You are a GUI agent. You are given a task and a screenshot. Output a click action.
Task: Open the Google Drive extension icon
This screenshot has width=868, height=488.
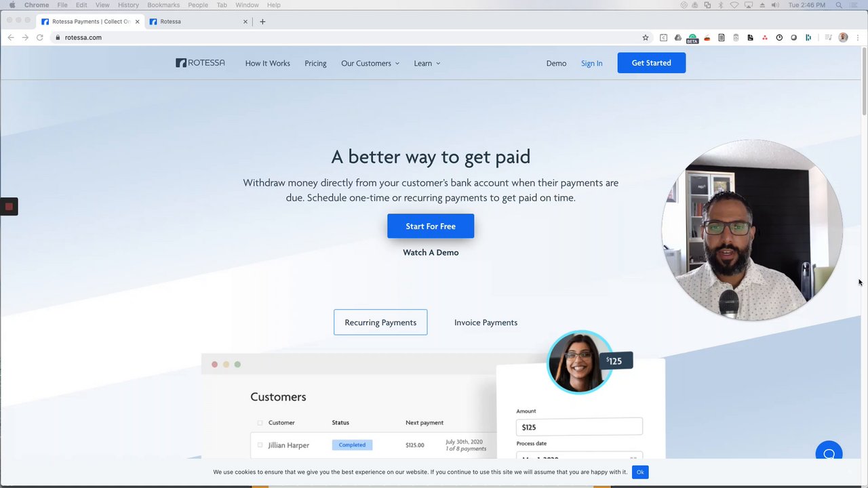677,37
